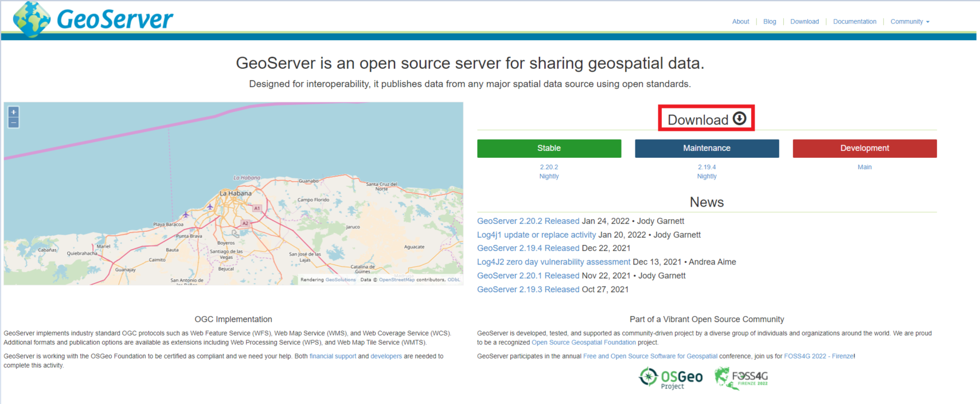This screenshot has height=404, width=980.
Task: Open Free and Open Source Software for Geospatial link
Action: (650, 356)
